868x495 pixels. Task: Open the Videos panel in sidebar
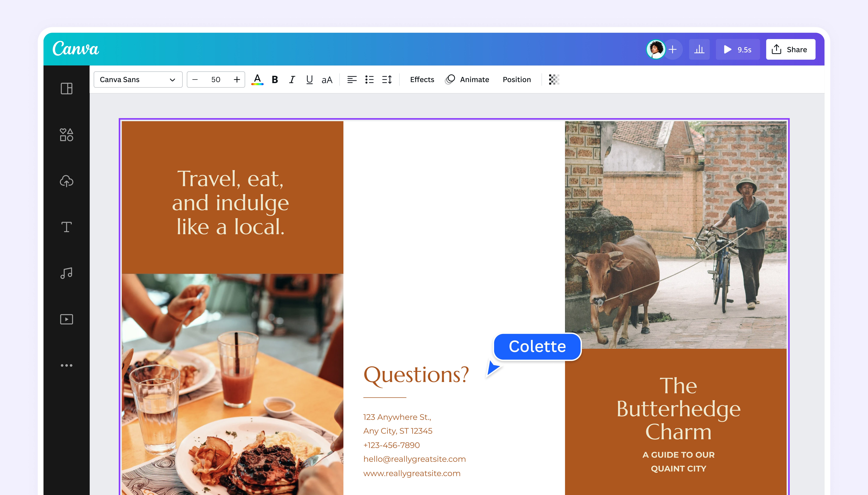pos(66,319)
